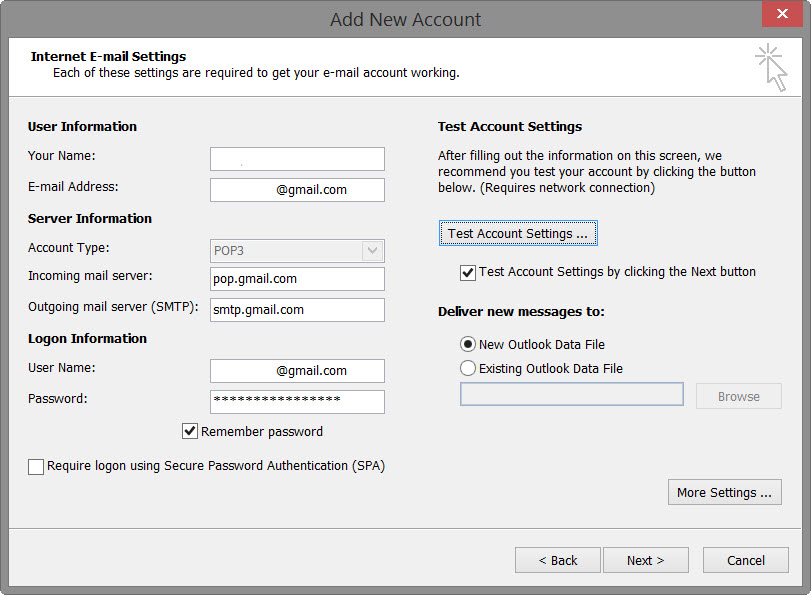Uncheck Test Account Settings by clicking Next
Screen dimensions: 811x595
[467, 272]
